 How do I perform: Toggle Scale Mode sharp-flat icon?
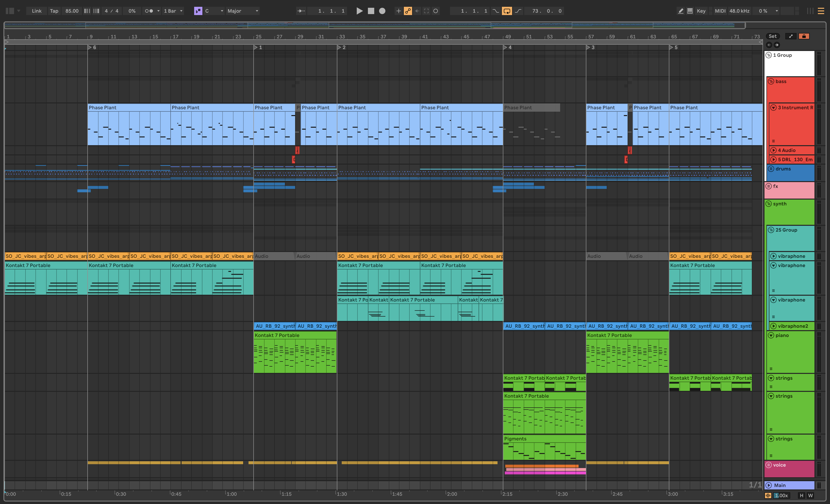[x=198, y=11]
